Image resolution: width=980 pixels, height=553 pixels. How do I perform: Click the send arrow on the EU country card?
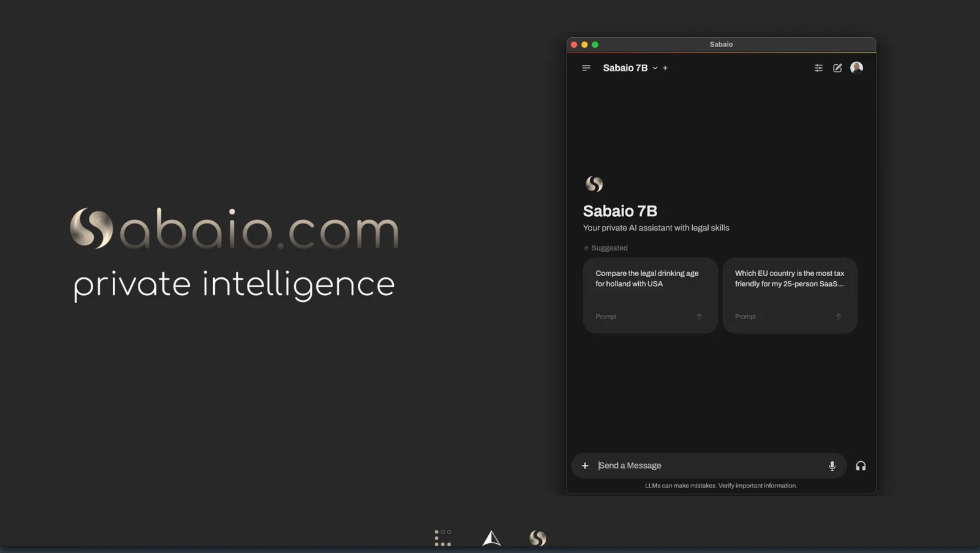click(x=839, y=317)
